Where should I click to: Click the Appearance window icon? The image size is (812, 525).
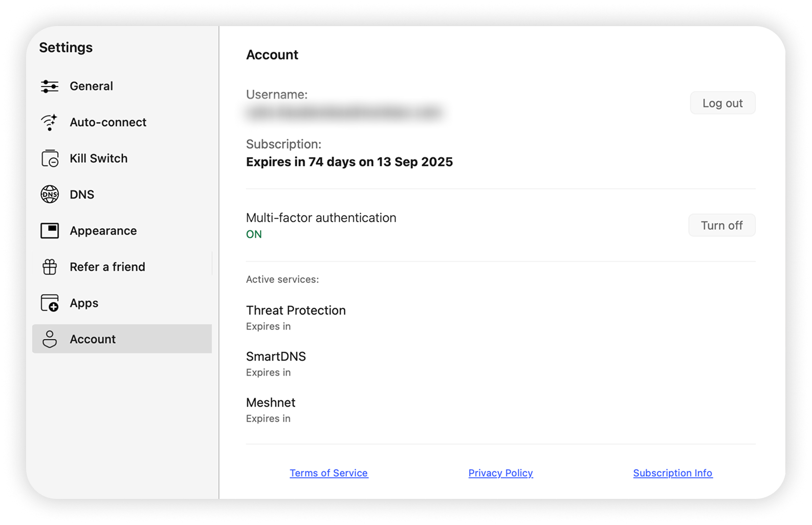pos(50,231)
